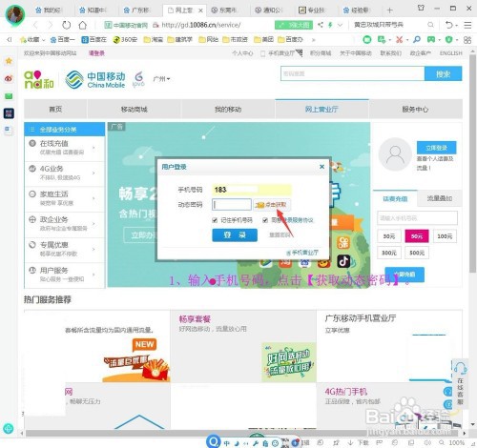Expand the 用户服务 category arrow
The width and height of the screenshot is (477, 448).
point(93,275)
